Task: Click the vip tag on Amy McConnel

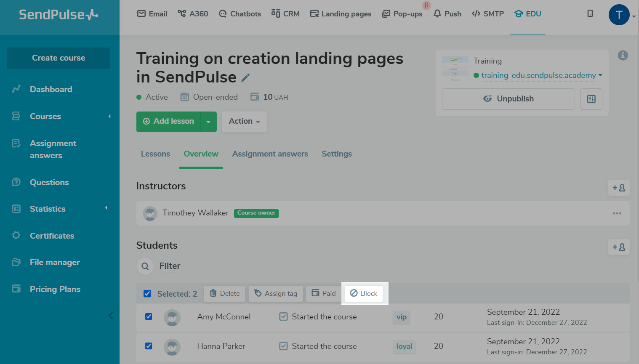Action: (401, 317)
